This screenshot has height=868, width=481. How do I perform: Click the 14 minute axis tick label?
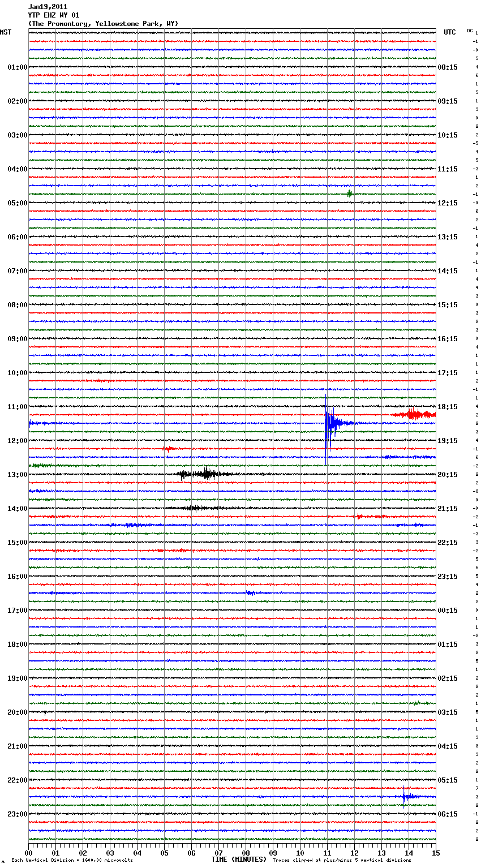(x=409, y=853)
